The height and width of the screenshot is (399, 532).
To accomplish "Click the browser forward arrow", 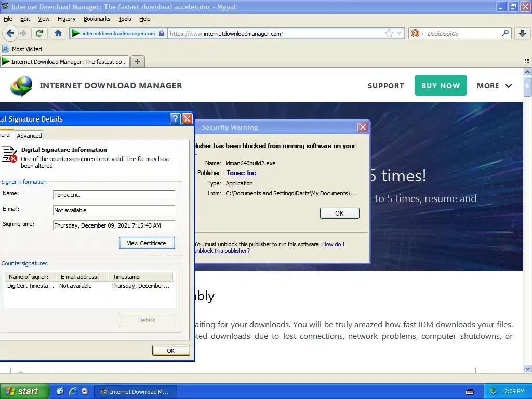I will point(23,33).
